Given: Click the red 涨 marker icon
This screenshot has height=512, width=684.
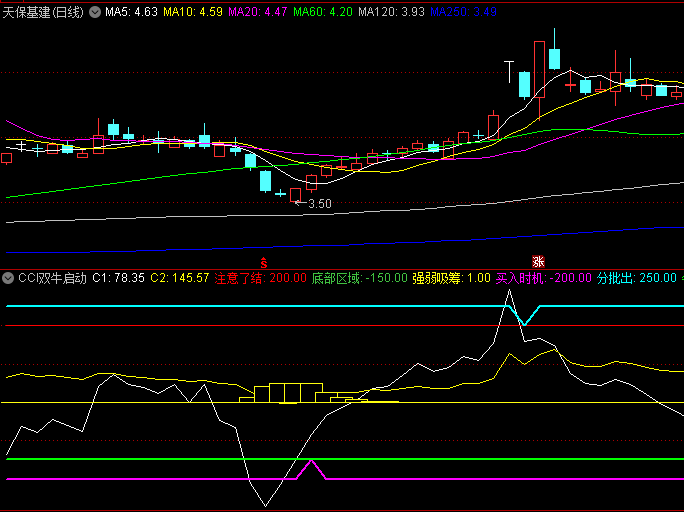Looking at the screenshot, I should 538,262.
